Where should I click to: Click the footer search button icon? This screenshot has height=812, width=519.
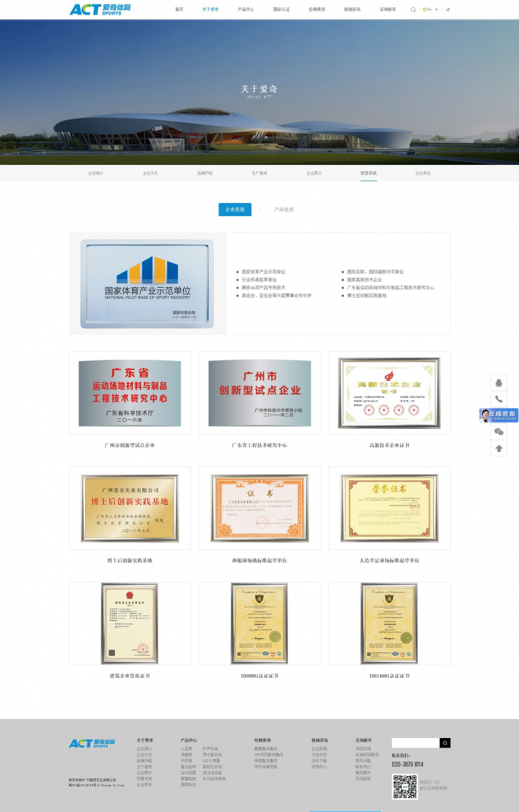coord(445,742)
